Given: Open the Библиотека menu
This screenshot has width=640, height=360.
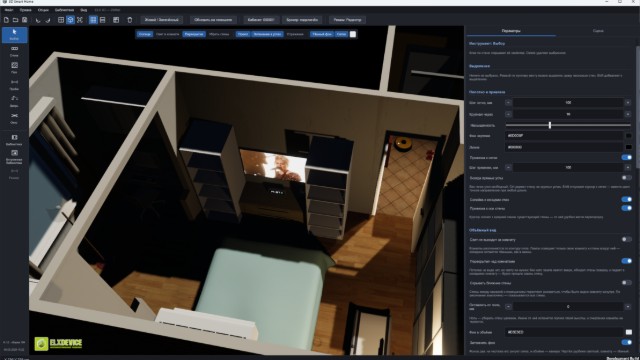Looking at the screenshot, I should (x=64, y=10).
